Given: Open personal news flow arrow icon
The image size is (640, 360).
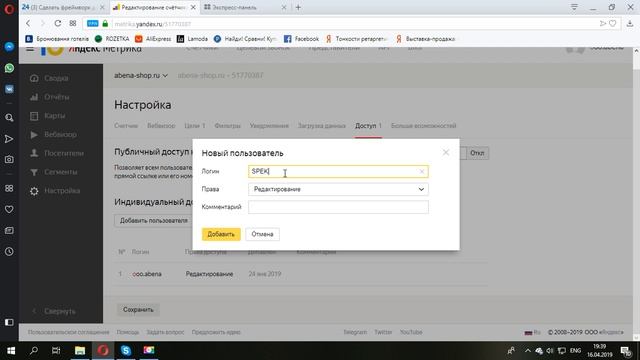Looking at the screenshot, I should tap(9, 139).
